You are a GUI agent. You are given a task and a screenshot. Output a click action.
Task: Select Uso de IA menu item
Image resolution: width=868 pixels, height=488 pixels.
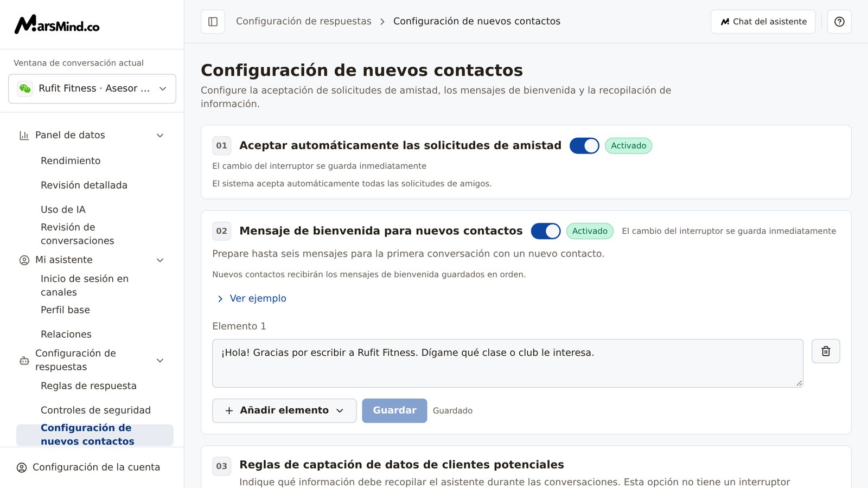tap(63, 210)
